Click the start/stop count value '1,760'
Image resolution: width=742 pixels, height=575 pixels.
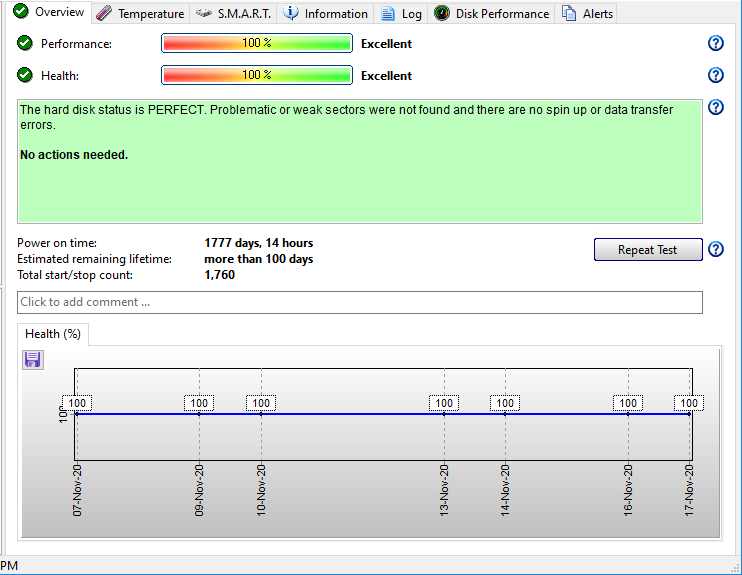tap(220, 275)
